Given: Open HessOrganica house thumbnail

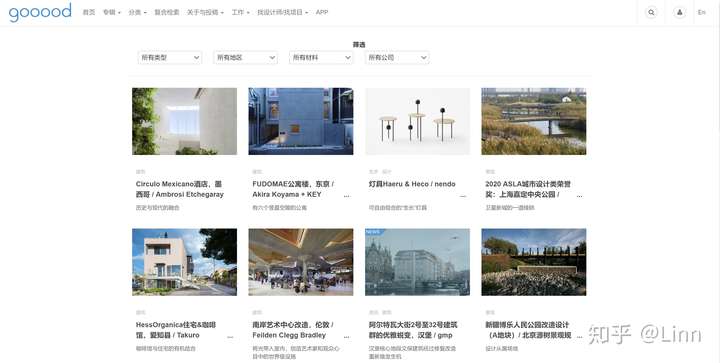Looking at the screenshot, I should click(185, 262).
